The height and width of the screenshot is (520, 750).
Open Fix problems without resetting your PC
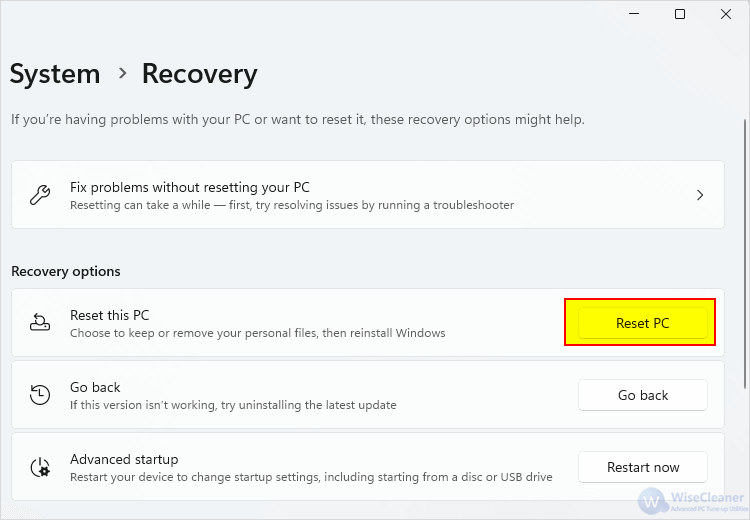pos(368,195)
